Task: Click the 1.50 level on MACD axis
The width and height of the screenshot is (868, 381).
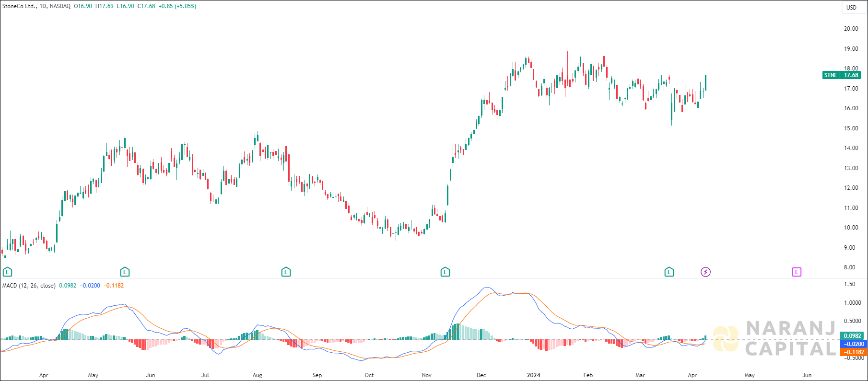Action: pos(849,284)
